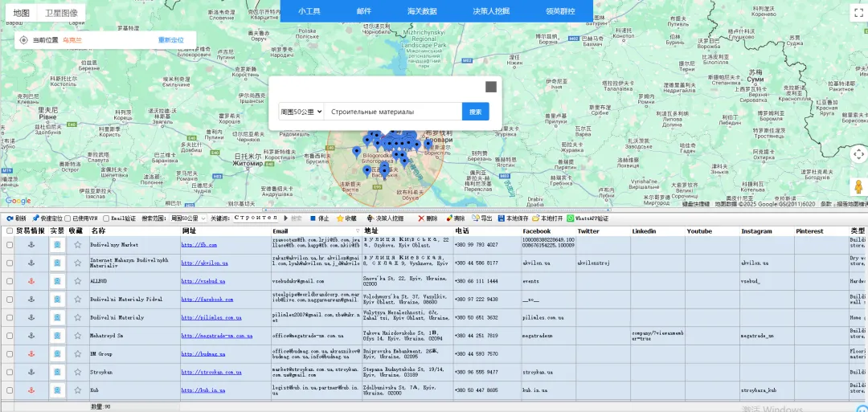Screen dimensions: 868x412
Task: Open the 海关数据 menu item
Action: (422, 11)
